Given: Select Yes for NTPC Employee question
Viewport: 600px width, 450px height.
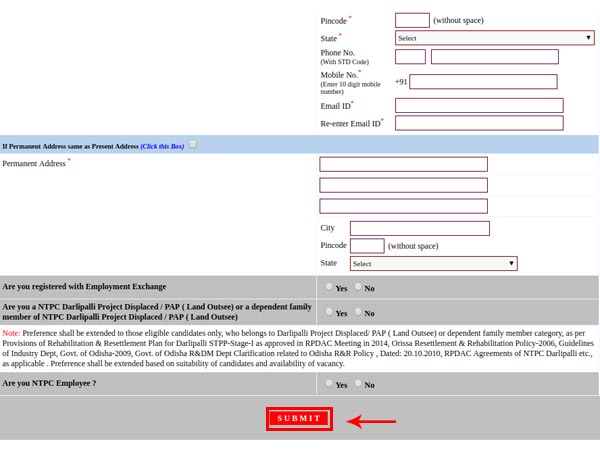Looking at the screenshot, I should (329, 383).
